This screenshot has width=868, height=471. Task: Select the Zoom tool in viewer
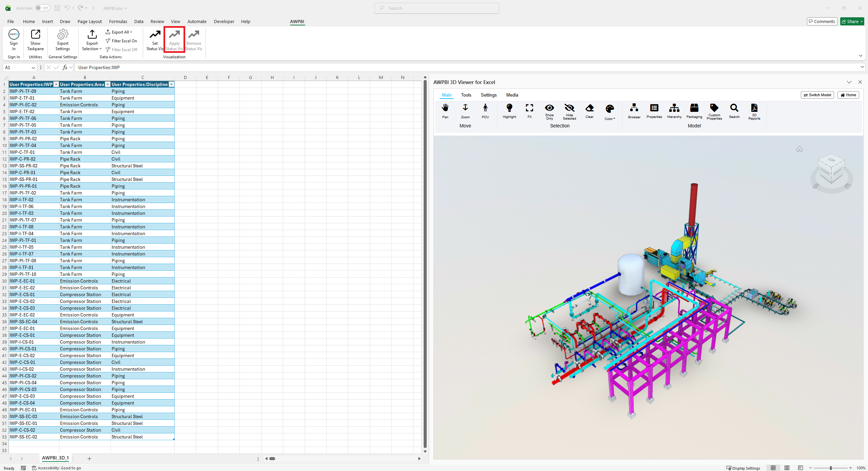(465, 111)
